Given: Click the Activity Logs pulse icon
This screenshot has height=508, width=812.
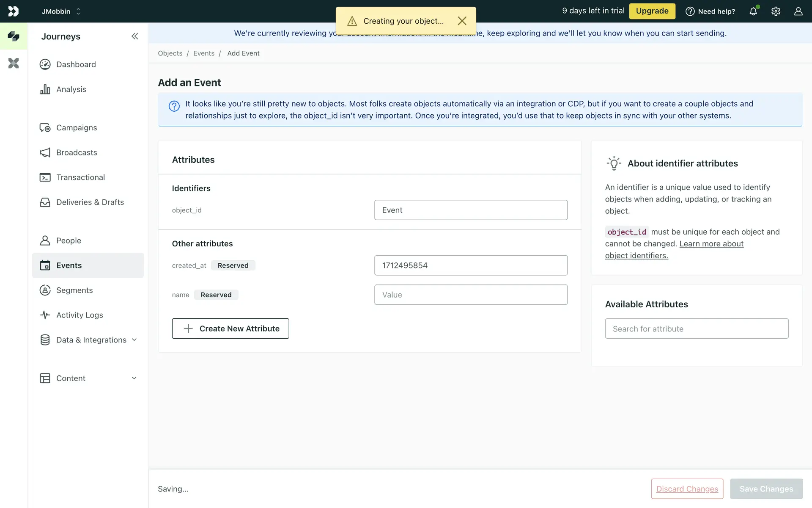Looking at the screenshot, I should (x=45, y=315).
